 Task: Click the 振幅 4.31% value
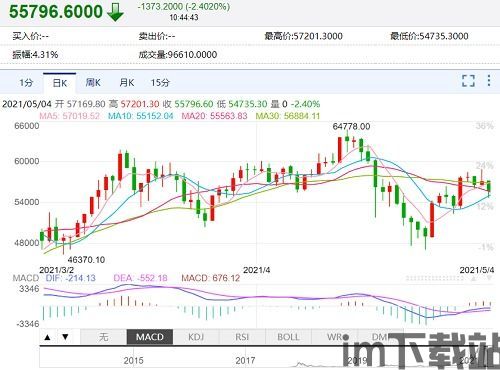pyautogui.click(x=35, y=55)
